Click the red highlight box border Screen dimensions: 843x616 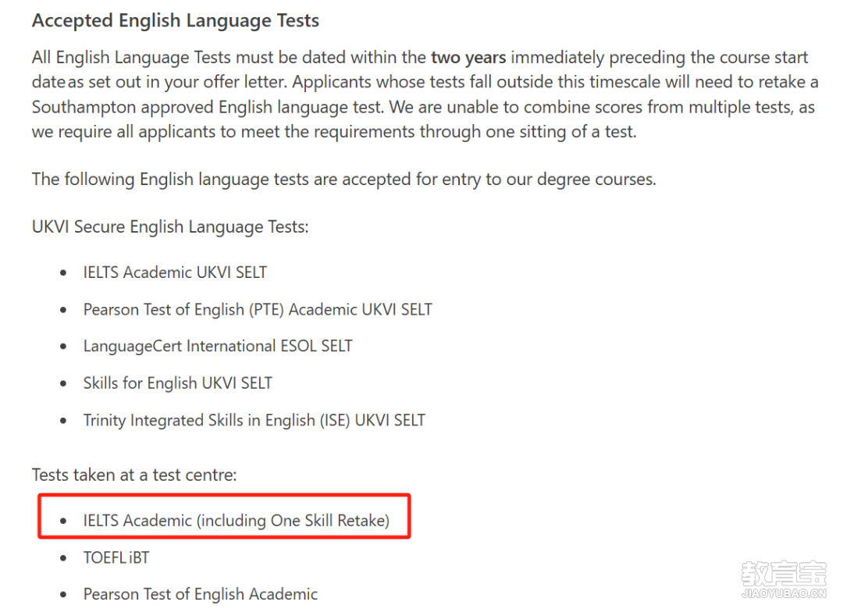pos(224,495)
